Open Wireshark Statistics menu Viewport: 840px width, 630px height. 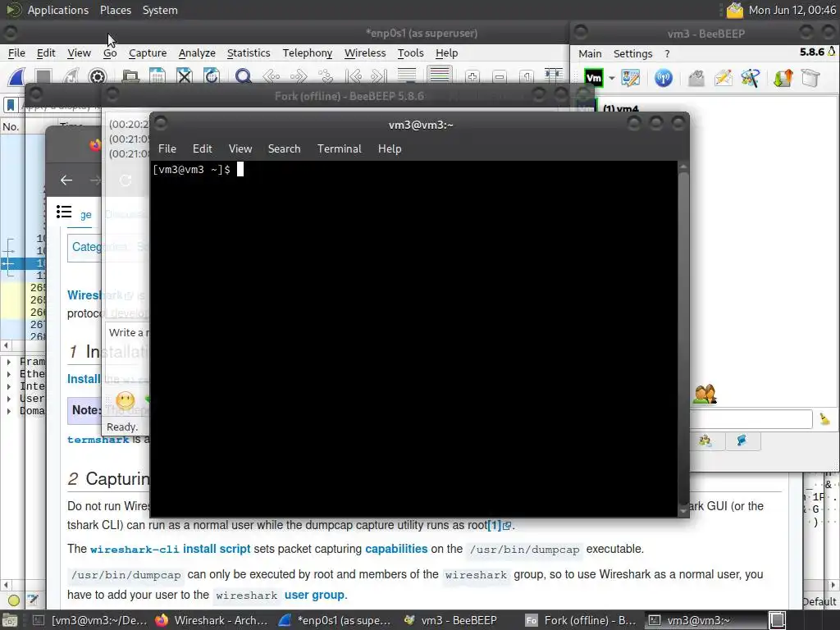click(249, 53)
